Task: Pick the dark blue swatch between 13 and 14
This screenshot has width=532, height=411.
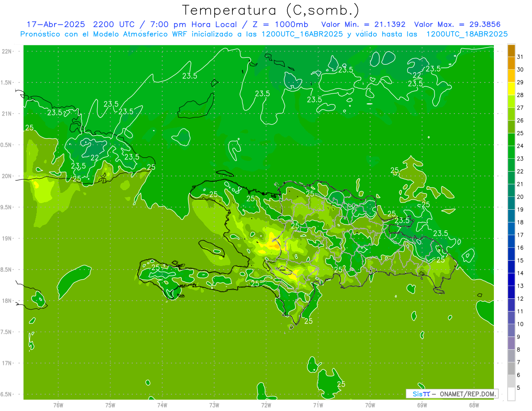Action: pos(511,279)
